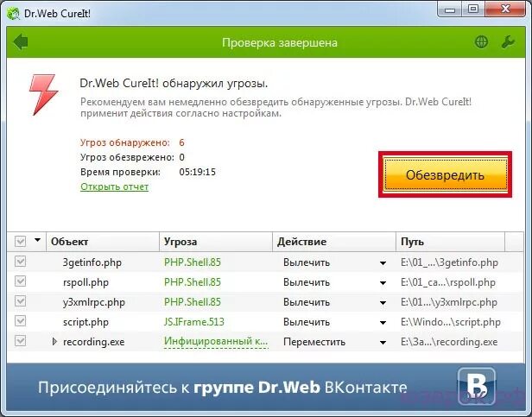Click the Вылечить action text for 3getinfo.php

pos(307,262)
